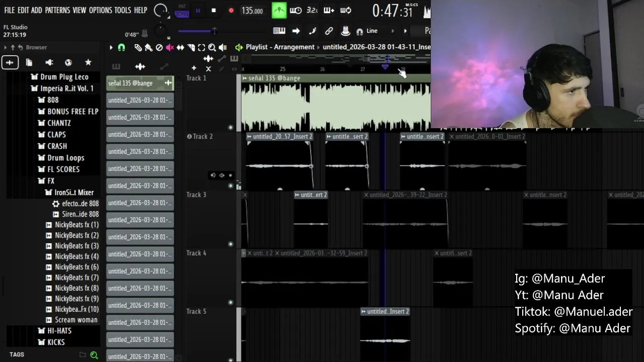This screenshot has width=644, height=362.
Task: Expand the 808 folder
Action: (x=48, y=100)
